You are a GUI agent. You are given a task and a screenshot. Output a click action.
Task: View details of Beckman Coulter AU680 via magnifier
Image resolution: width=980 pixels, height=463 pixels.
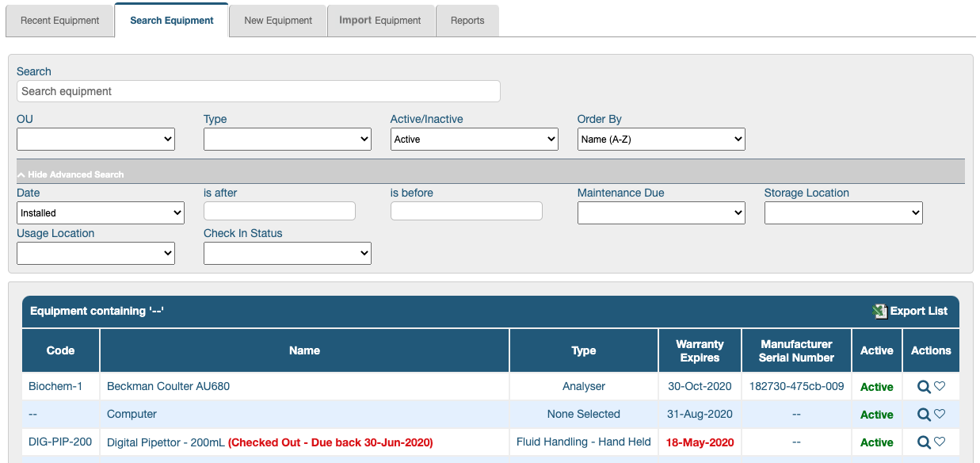[x=924, y=387]
